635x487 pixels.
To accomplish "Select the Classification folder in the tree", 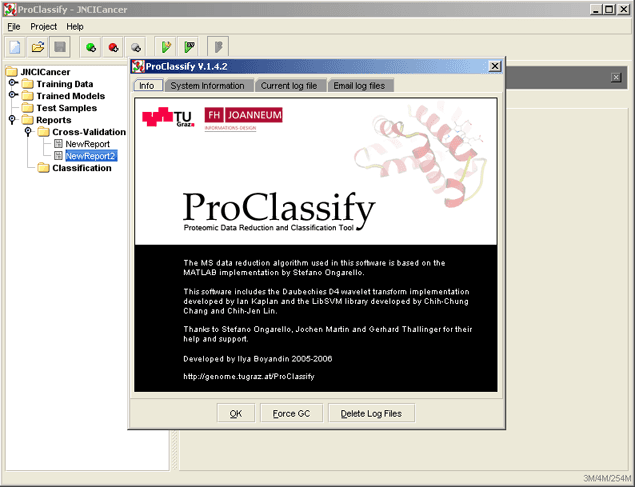I will [x=81, y=168].
